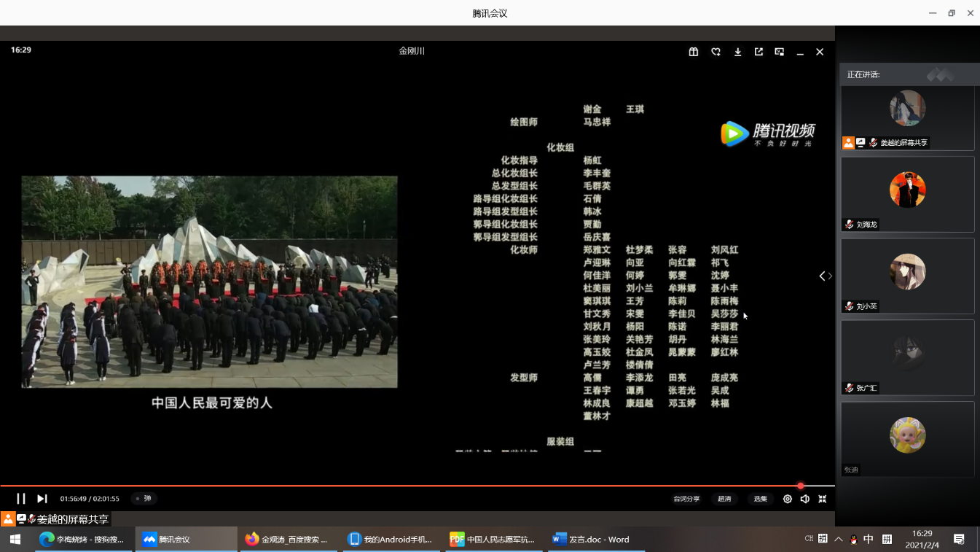Open the 选集 episode list
The height and width of the screenshot is (552, 980).
click(x=760, y=499)
